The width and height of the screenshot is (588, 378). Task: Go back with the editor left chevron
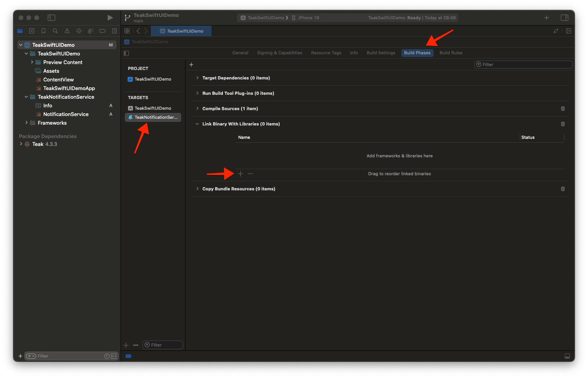138,31
